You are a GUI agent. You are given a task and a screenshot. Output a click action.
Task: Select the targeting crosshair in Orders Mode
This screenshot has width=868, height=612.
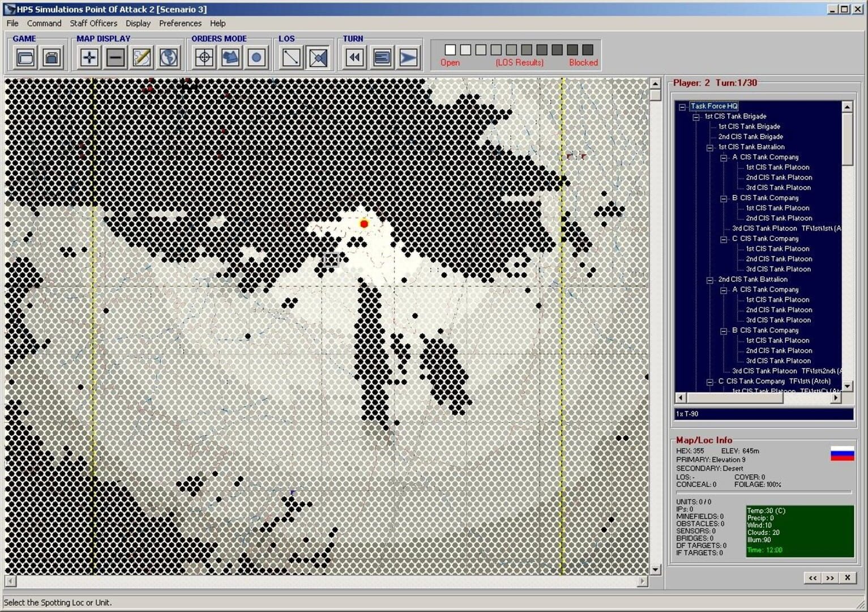[204, 57]
